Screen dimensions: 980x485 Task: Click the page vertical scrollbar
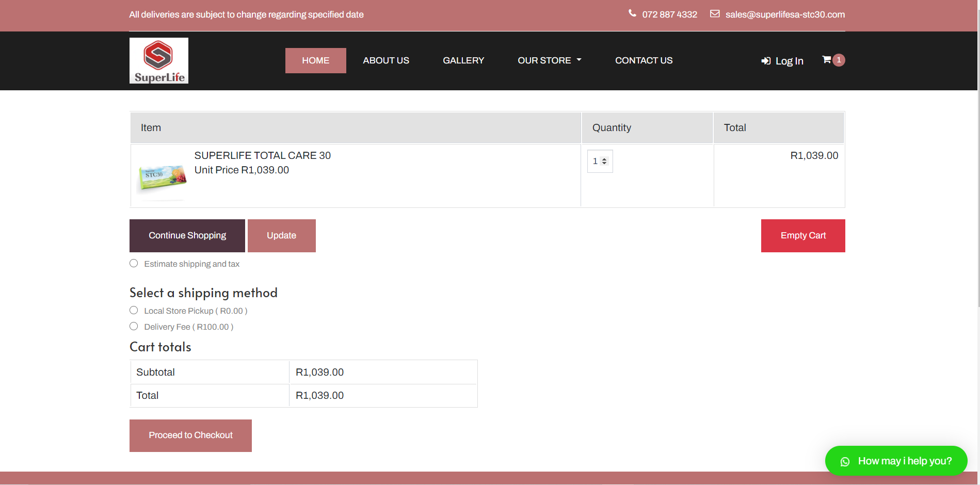point(978,155)
